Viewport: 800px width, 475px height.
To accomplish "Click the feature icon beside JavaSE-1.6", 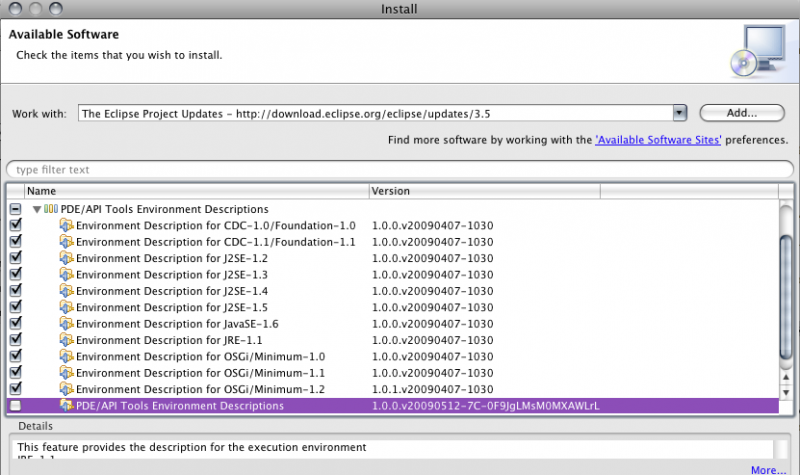I will click(x=66, y=323).
